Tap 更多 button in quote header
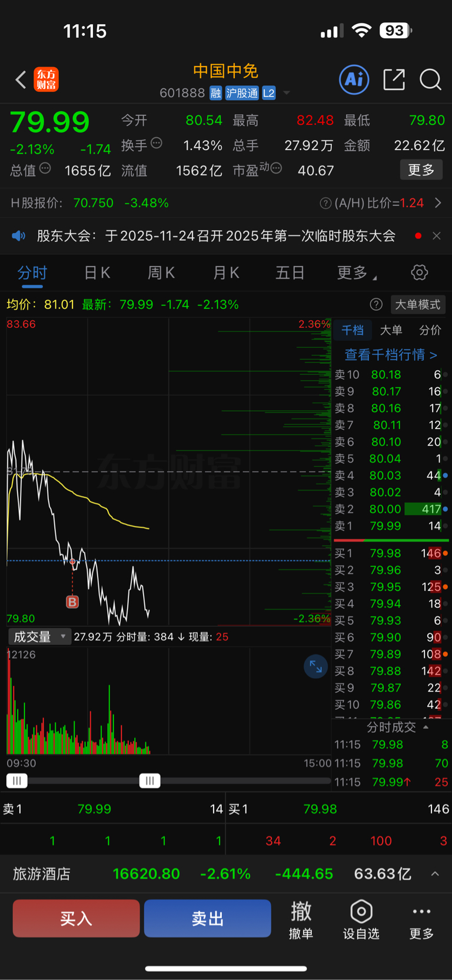 click(x=421, y=170)
